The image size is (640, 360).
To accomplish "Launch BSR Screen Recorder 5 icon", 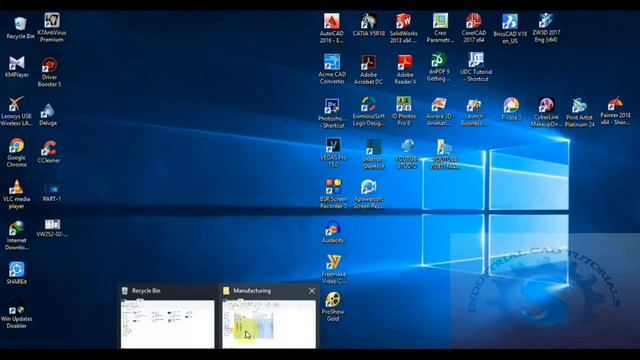I will pyautogui.click(x=333, y=194).
